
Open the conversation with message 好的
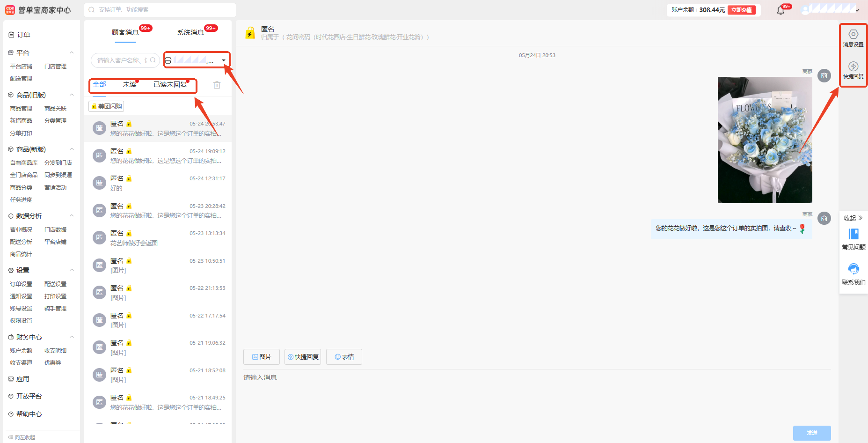158,183
